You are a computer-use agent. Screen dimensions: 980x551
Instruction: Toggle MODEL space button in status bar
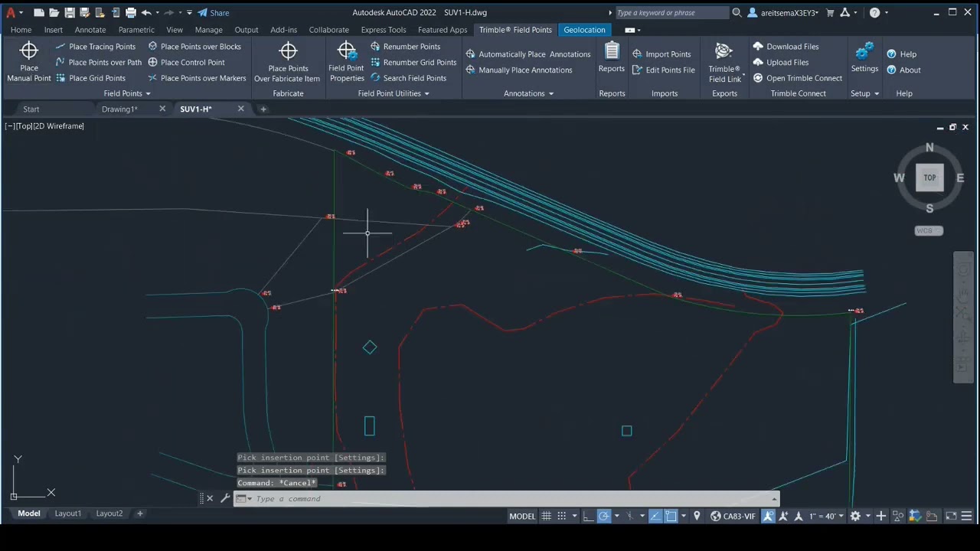[x=522, y=517]
